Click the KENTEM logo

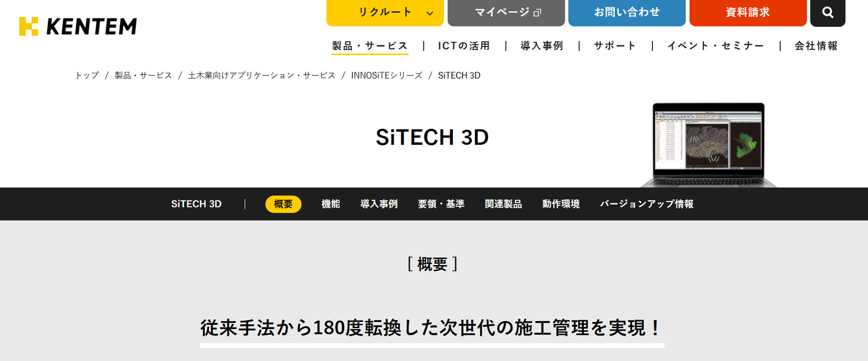pyautogui.click(x=78, y=26)
